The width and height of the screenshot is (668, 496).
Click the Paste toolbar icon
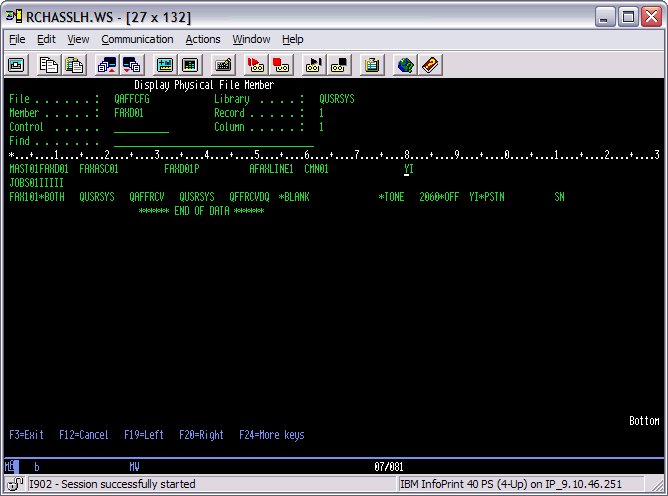click(x=74, y=65)
